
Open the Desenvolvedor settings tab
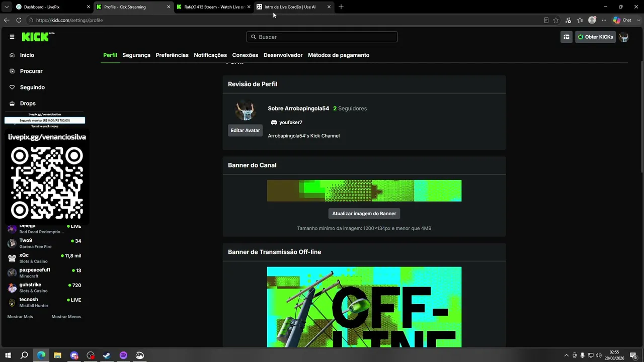pyautogui.click(x=283, y=55)
